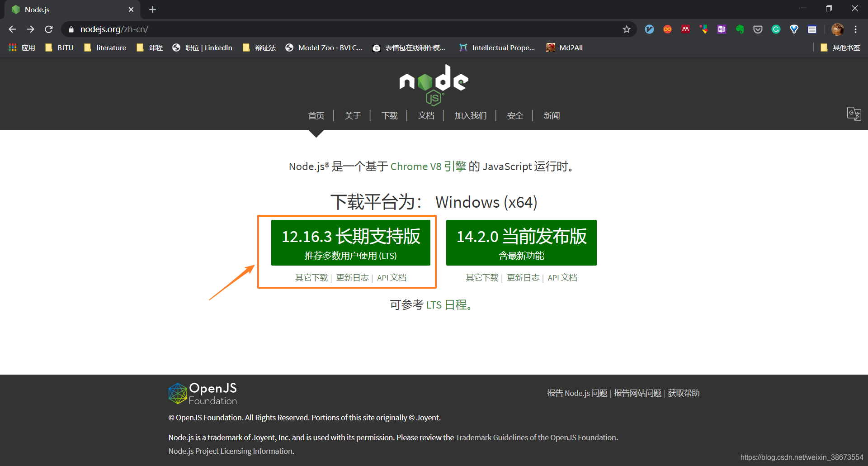Open a new browser tab
This screenshot has width=868, height=466.
(152, 10)
